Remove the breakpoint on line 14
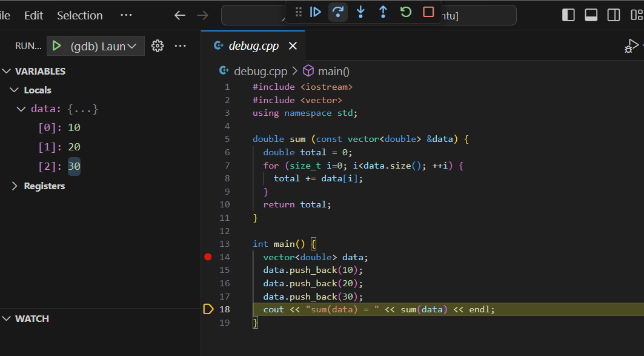The image size is (644, 356). click(208, 257)
